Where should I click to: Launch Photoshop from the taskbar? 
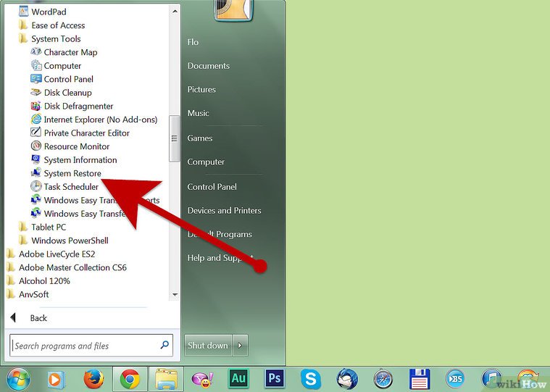(x=275, y=378)
